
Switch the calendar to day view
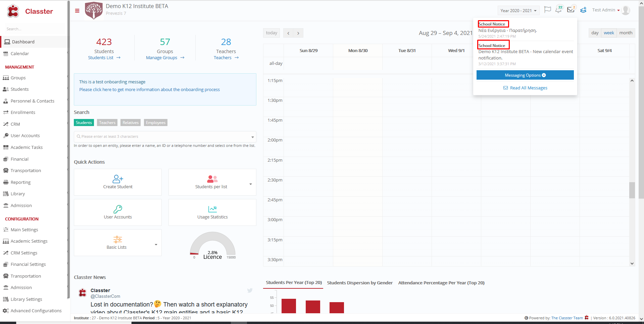[595, 33]
